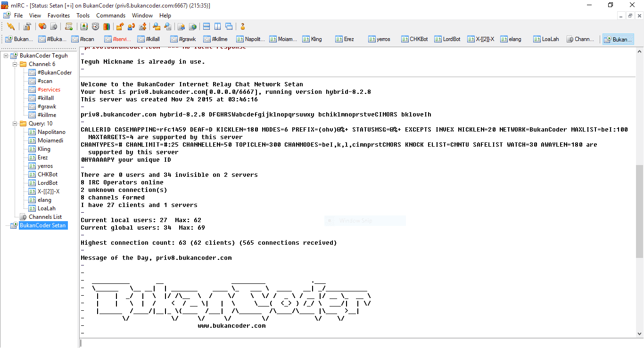
Task: Open mIRC Options via the hammer icon
Action: tap(27, 26)
